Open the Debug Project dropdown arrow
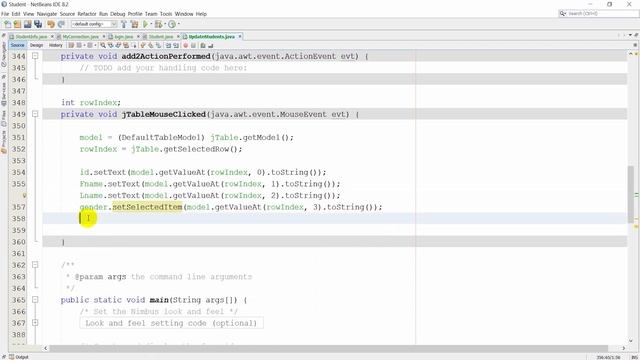This screenshot has width=640, height=360. [164, 24]
